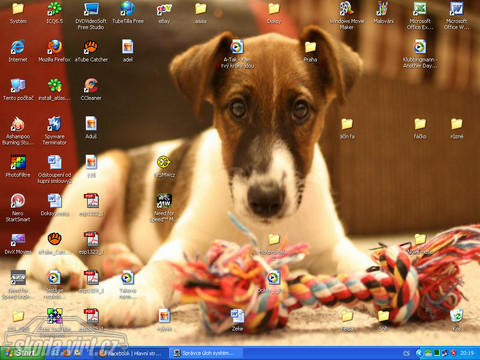Select the Praha folder
This screenshot has width=480, height=360.
click(x=310, y=51)
